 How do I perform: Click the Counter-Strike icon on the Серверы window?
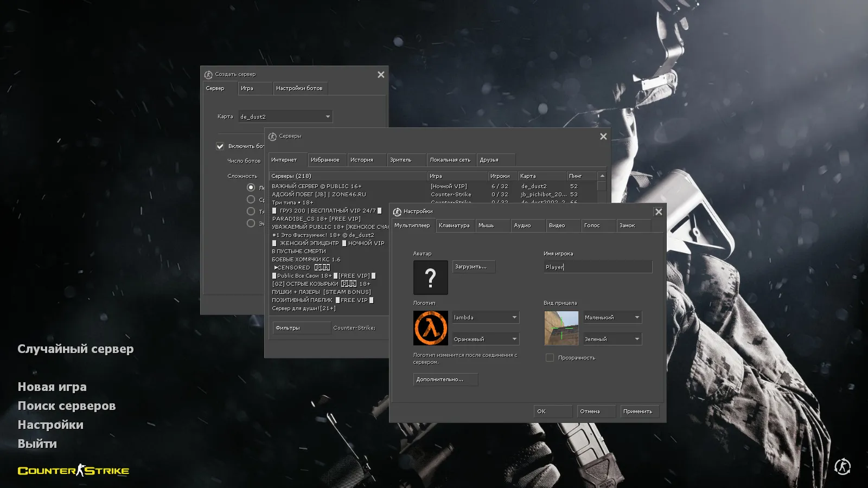point(272,136)
